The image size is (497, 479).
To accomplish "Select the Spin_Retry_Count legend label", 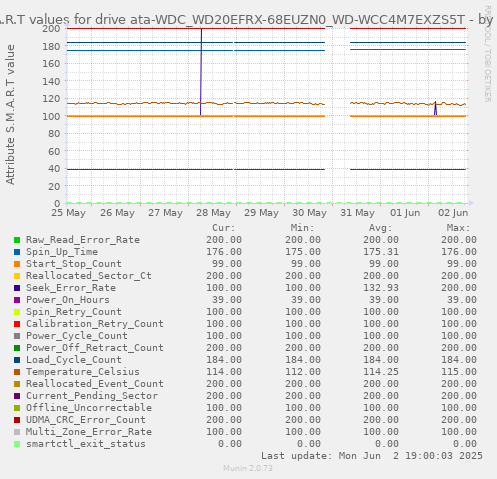I will (74, 312).
